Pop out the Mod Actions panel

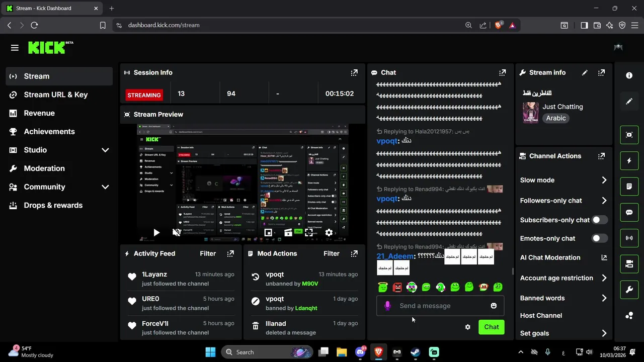pyautogui.click(x=354, y=253)
